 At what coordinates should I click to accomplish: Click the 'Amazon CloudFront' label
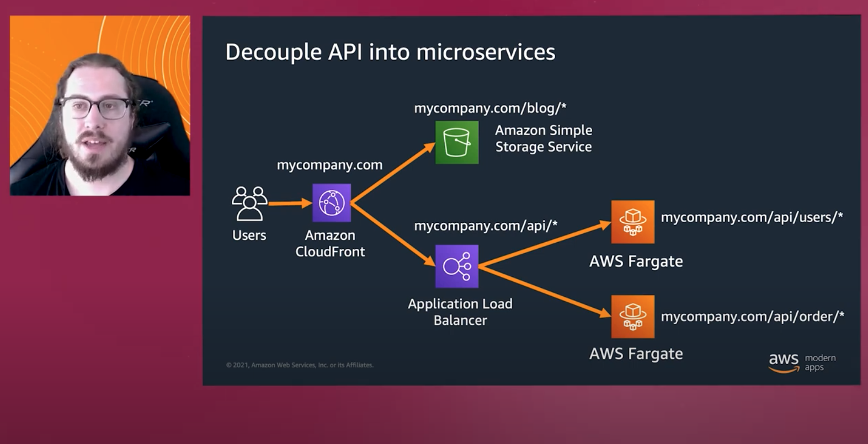tap(330, 243)
